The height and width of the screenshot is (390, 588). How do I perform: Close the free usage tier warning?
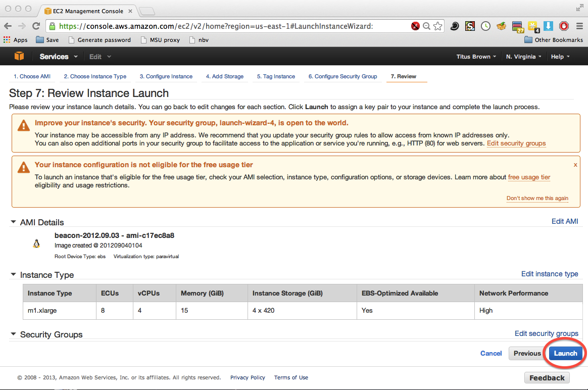(575, 165)
